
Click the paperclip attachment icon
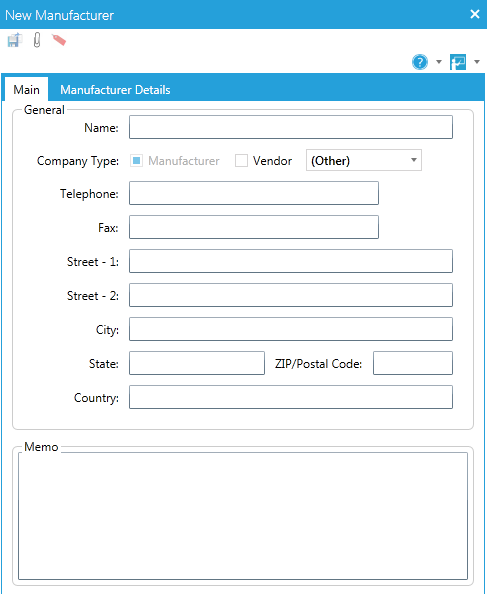[x=37, y=40]
